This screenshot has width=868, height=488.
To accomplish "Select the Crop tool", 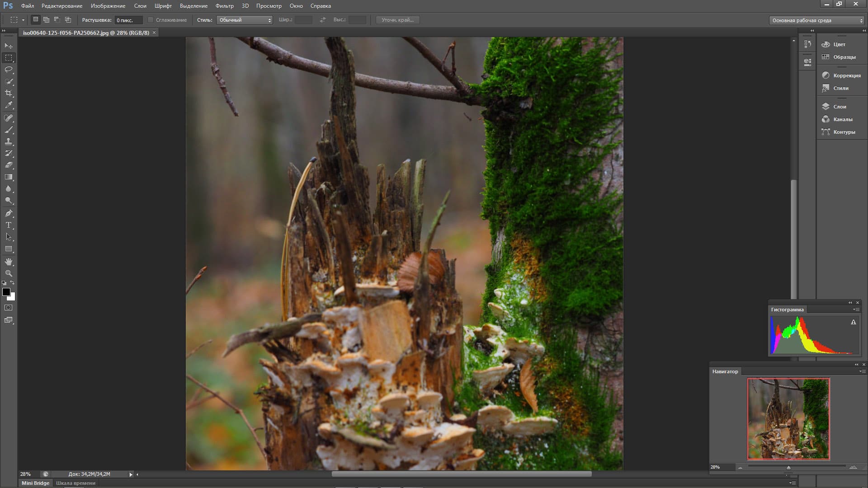I will click(9, 93).
